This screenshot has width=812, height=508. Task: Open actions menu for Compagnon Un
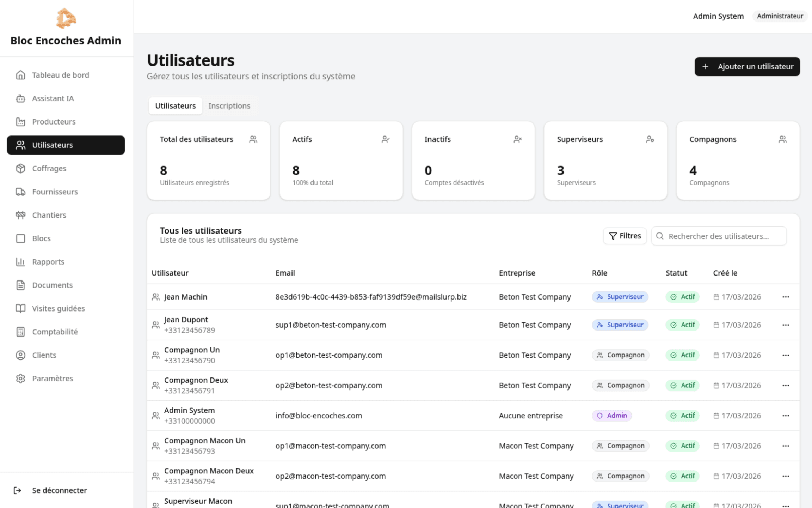[x=786, y=355]
